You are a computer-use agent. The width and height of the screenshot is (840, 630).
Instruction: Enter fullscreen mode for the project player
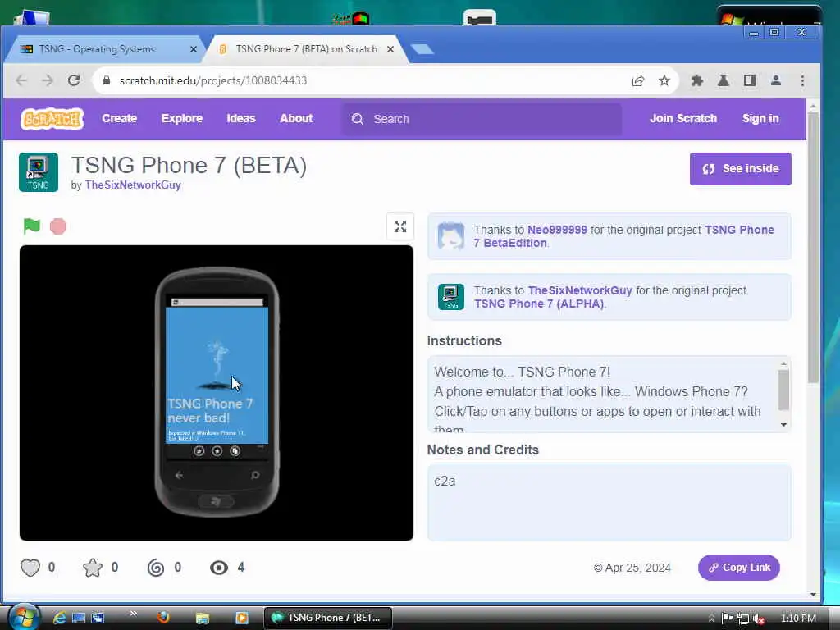[x=400, y=226]
